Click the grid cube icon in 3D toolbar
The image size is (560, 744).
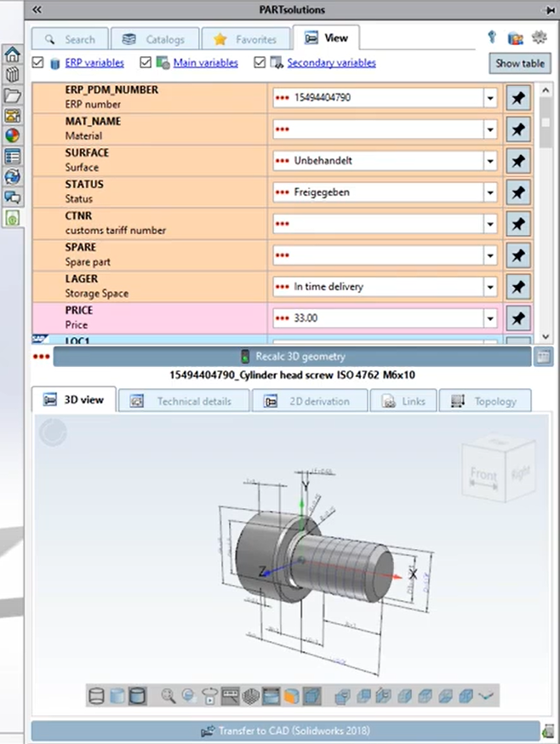250,696
